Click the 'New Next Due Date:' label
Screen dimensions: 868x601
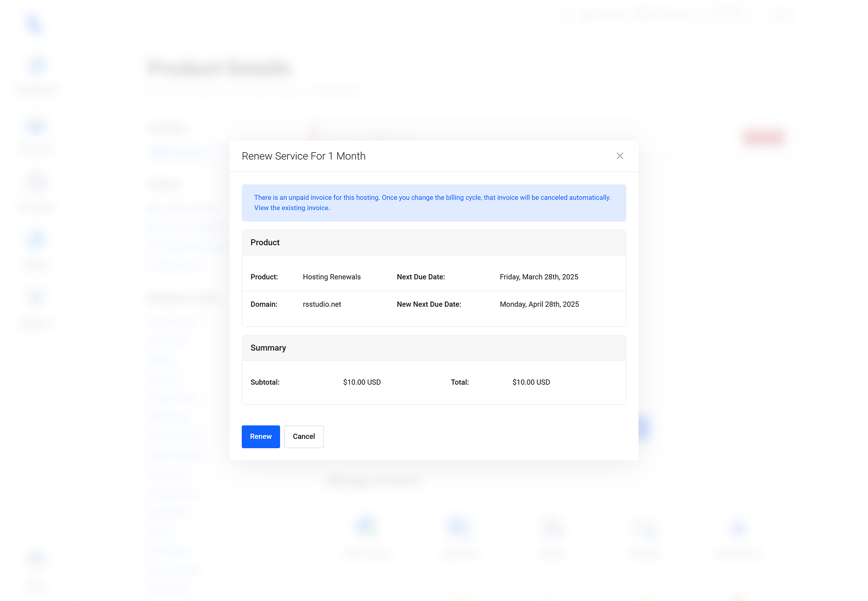click(x=429, y=305)
